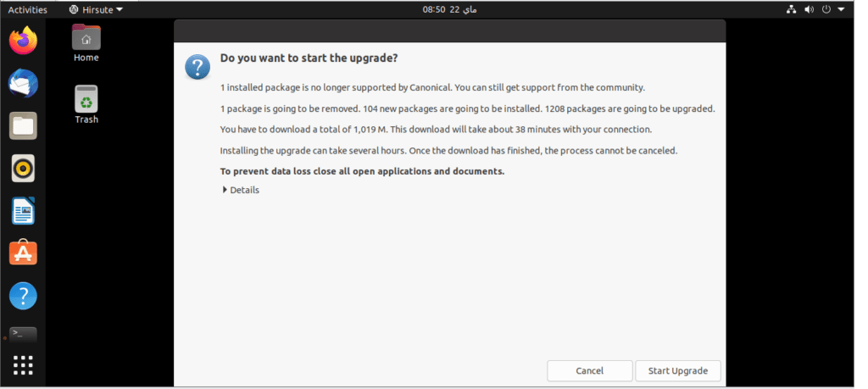
Task: Click the network connection status icon
Action: pos(791,9)
